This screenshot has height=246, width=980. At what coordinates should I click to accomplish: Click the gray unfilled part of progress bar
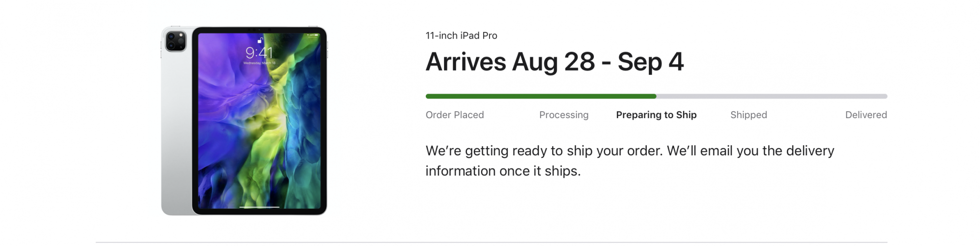(x=772, y=96)
